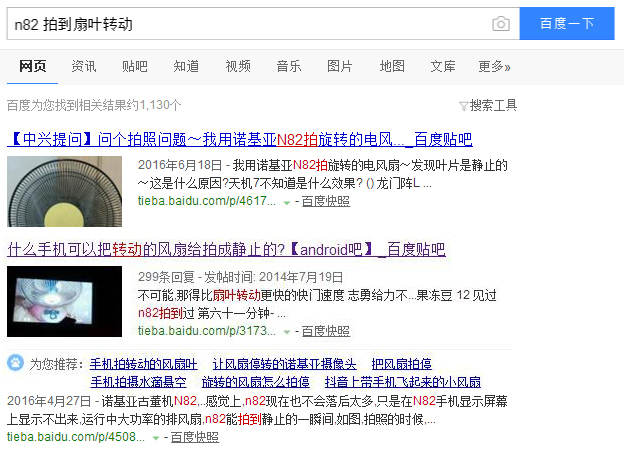Viewport: 624px width, 452px height.
Task: Open the 搜索工具 filter icon
Action: tap(463, 106)
